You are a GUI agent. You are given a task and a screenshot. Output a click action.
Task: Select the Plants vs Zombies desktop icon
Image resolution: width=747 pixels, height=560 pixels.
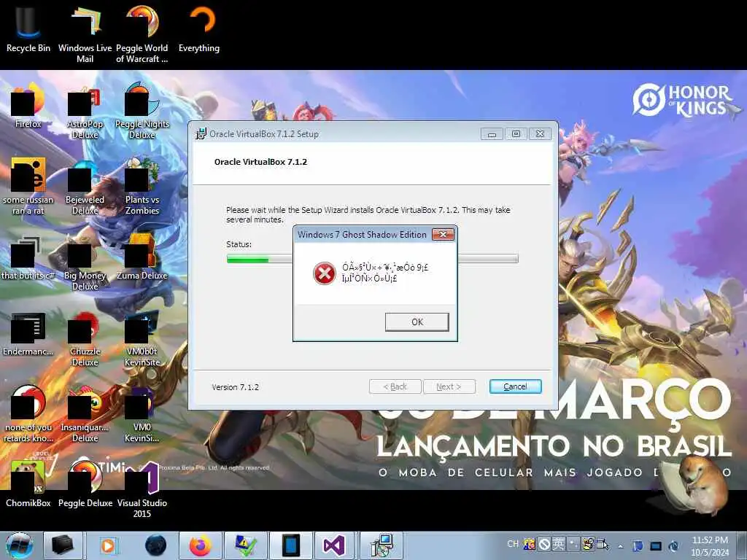coord(142,187)
